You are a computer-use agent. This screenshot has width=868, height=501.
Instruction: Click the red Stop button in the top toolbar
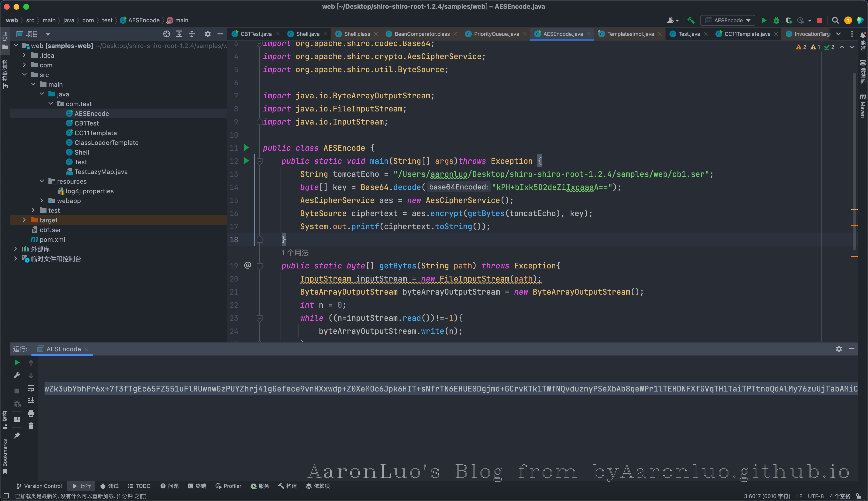click(x=820, y=20)
